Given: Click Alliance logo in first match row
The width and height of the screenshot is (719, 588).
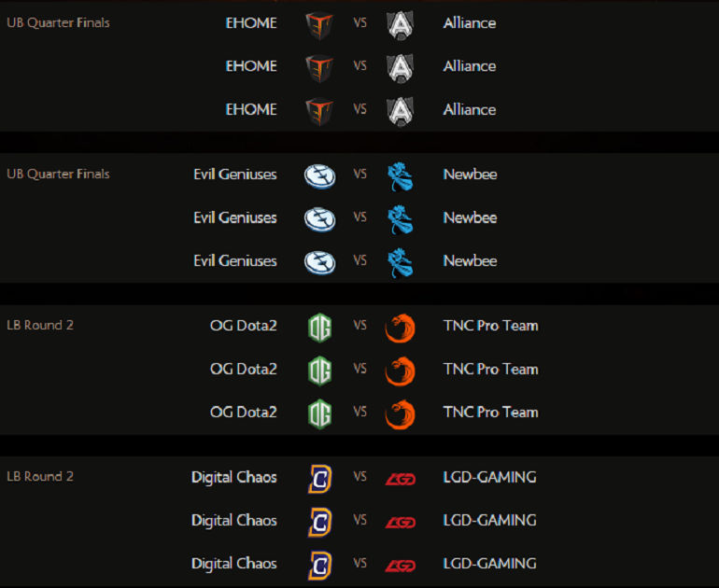Looking at the screenshot, I should point(401,25).
